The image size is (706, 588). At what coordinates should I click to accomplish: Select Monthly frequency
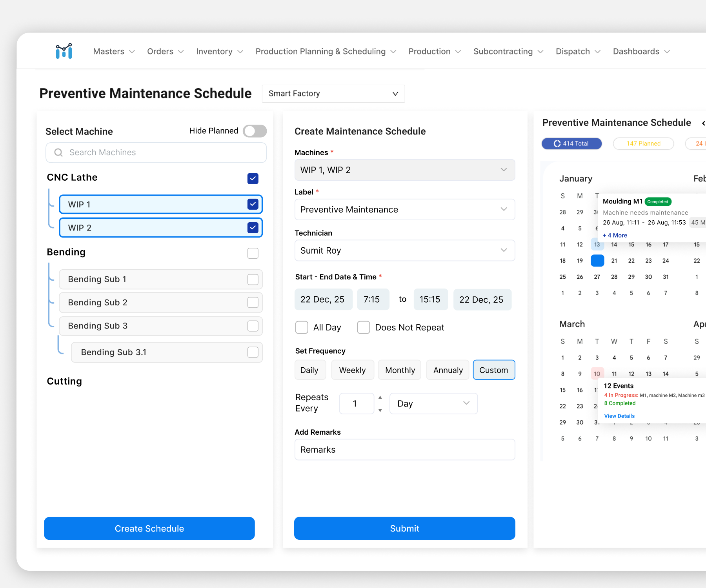coord(400,370)
